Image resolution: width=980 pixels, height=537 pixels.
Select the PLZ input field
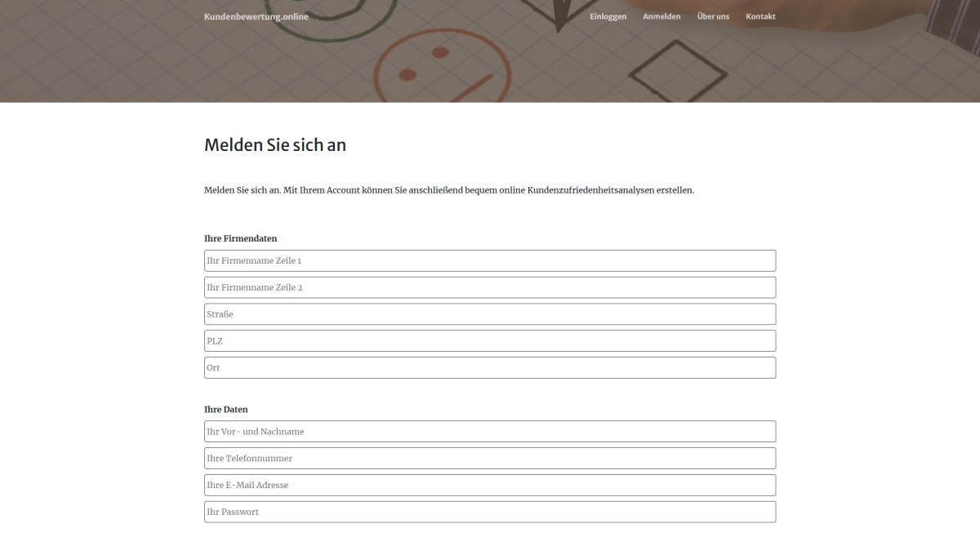[x=490, y=341]
